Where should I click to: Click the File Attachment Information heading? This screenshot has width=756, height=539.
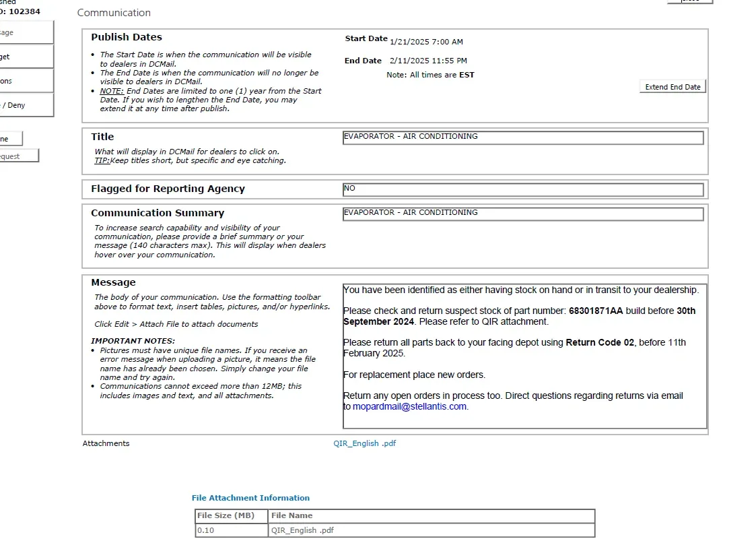point(250,498)
